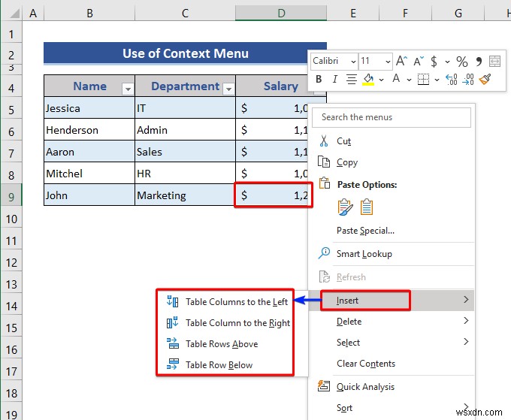
Task: Expand the Delete submenu arrow
Action: 466,321
